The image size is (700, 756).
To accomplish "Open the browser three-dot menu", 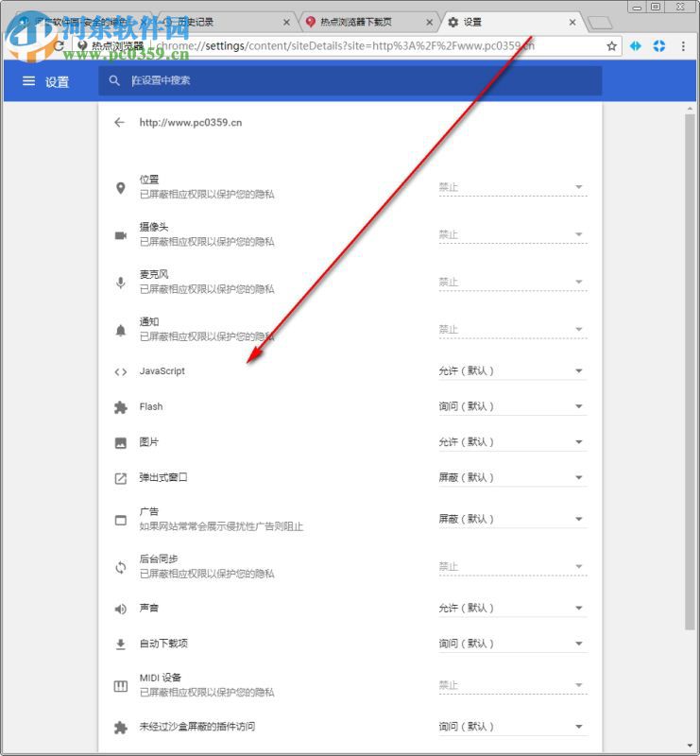I will pos(683,45).
